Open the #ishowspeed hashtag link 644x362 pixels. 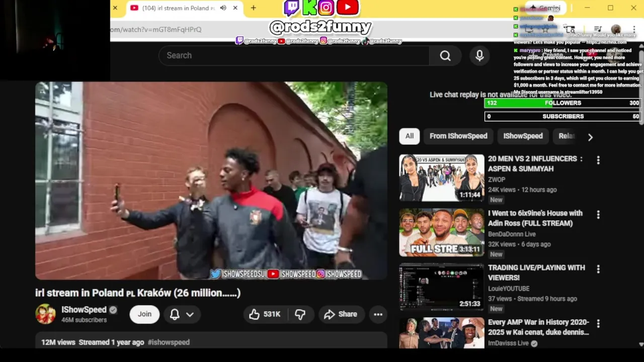tap(169, 342)
